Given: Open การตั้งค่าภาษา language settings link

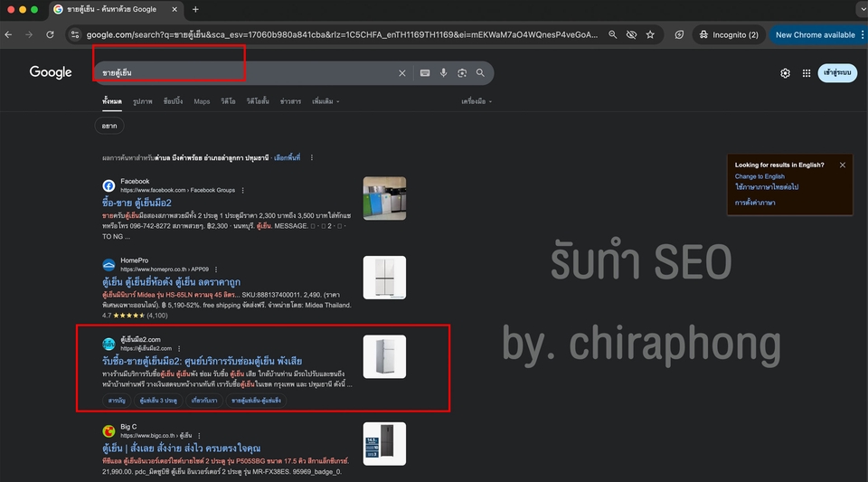Looking at the screenshot, I should 754,203.
